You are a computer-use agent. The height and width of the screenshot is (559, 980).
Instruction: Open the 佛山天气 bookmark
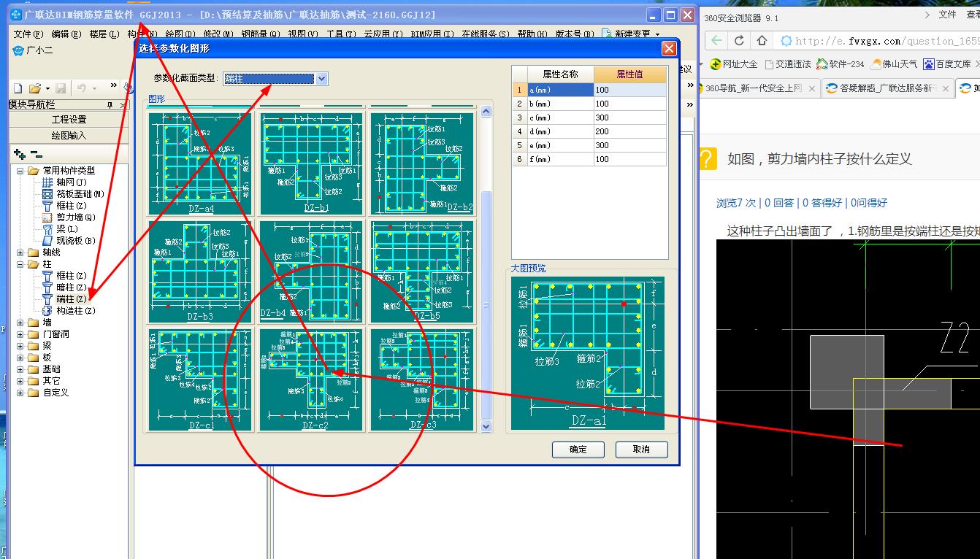893,64
